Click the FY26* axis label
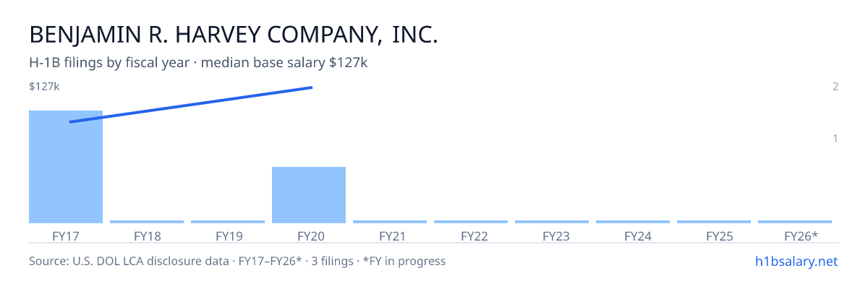868x289 pixels. point(801,236)
